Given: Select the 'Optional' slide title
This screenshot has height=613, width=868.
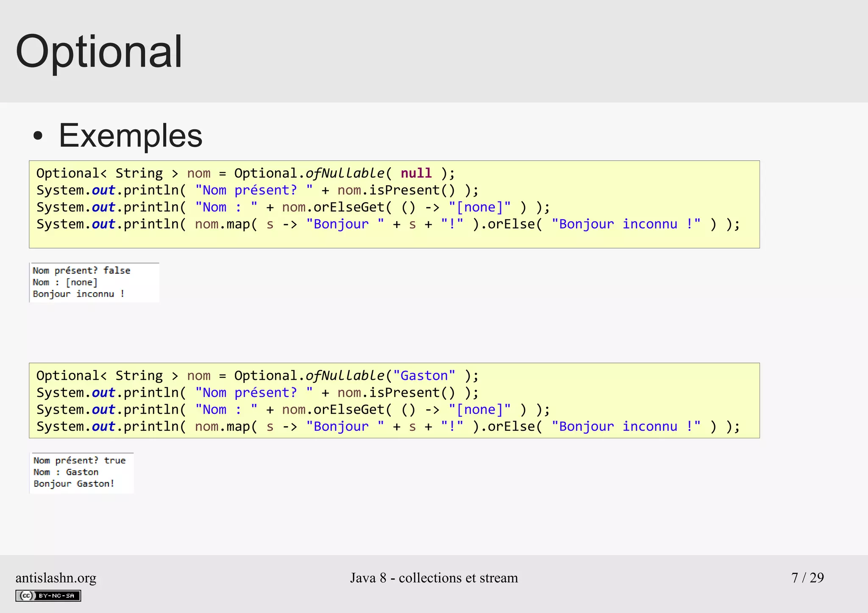Looking at the screenshot, I should [x=99, y=53].
